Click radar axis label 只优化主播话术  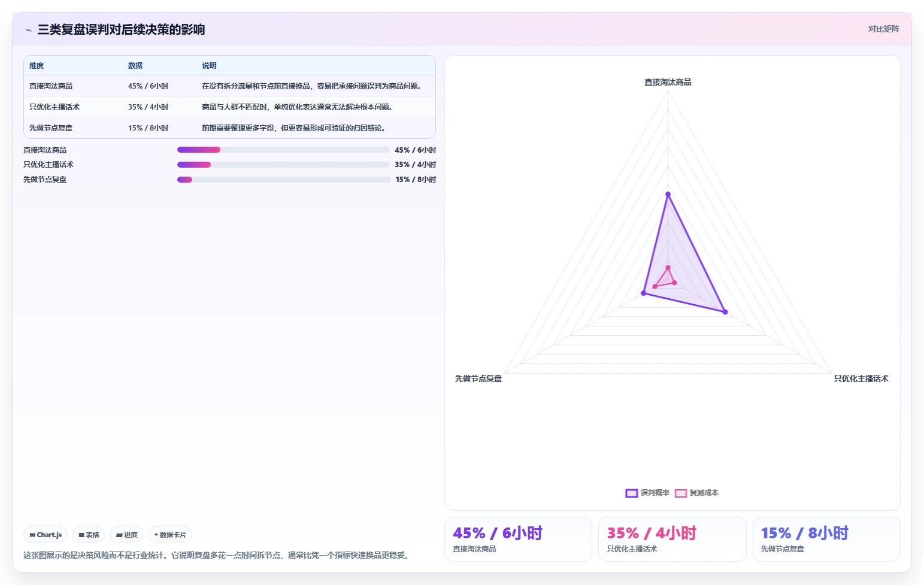861,378
